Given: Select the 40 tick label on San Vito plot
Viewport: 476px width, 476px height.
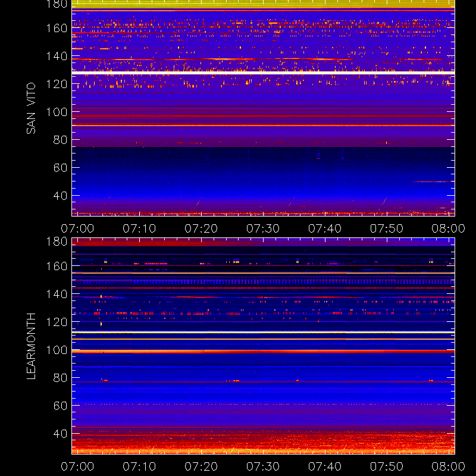Looking at the screenshot, I should point(60,196).
